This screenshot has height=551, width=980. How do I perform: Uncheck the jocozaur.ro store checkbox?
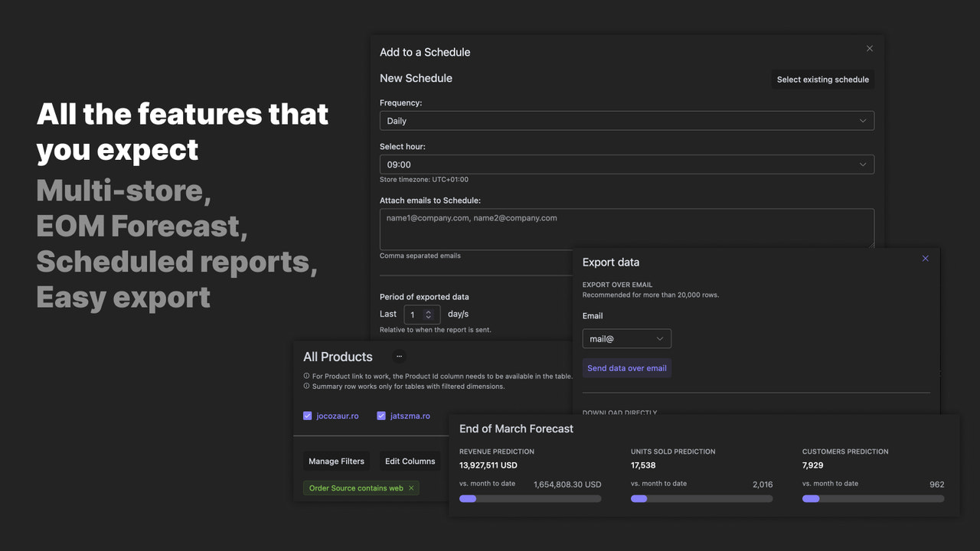(x=306, y=415)
